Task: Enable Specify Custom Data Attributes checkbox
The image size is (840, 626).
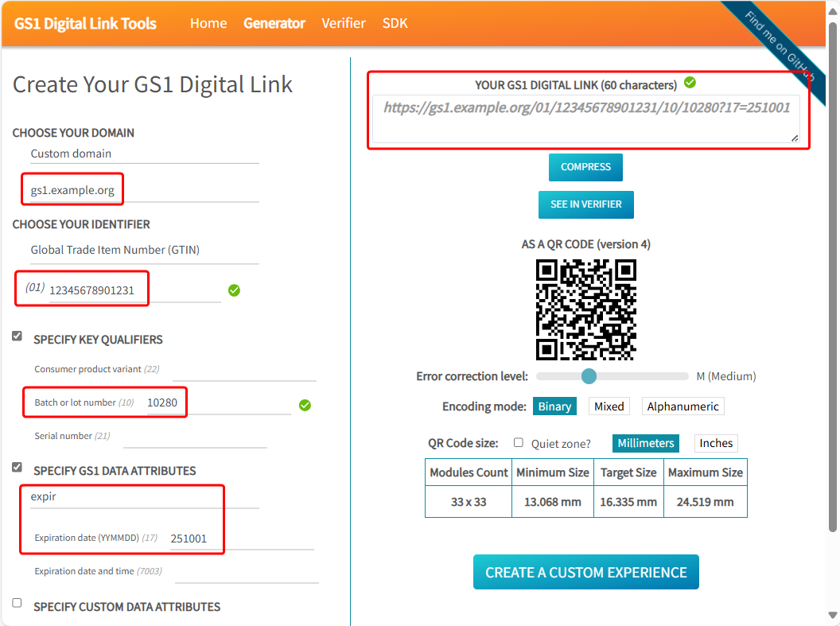Action: coord(17,603)
